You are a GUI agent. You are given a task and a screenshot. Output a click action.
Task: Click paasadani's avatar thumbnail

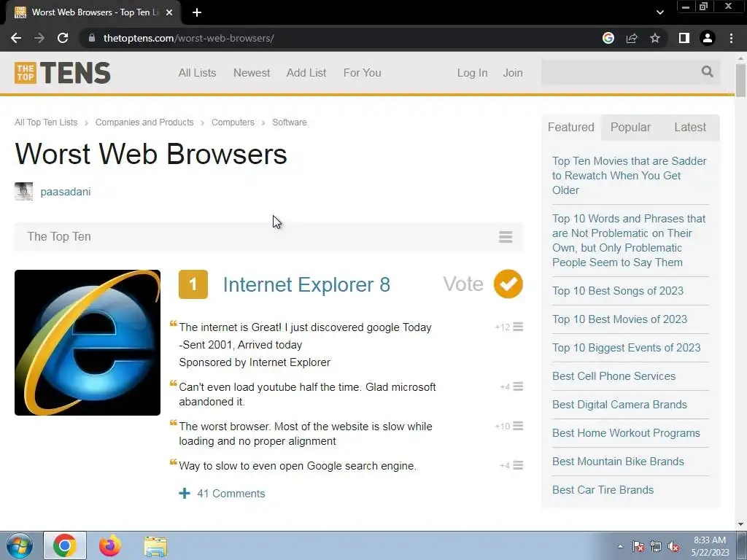click(24, 192)
